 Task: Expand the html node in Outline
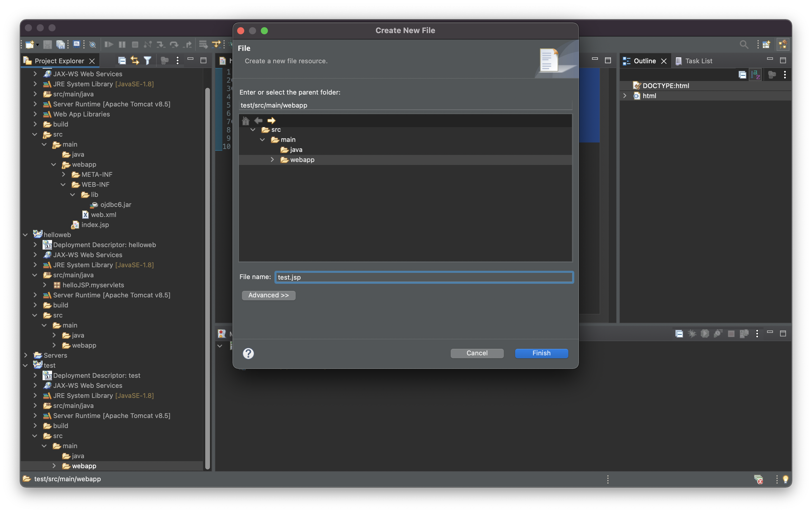[625, 96]
